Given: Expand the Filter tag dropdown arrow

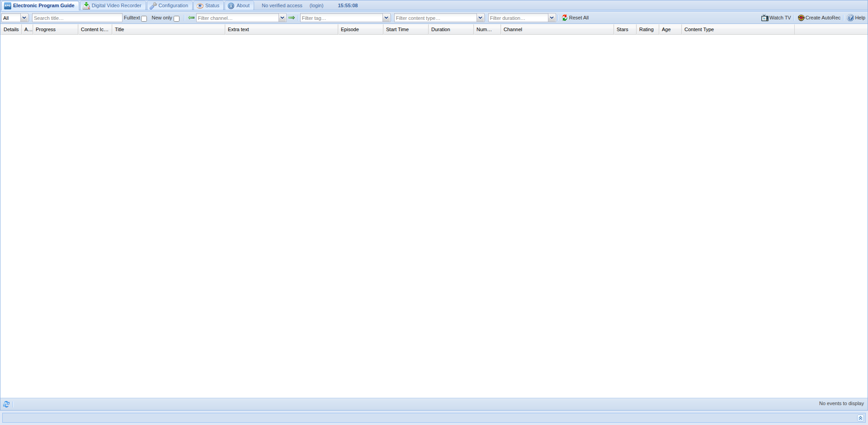Looking at the screenshot, I should (386, 18).
